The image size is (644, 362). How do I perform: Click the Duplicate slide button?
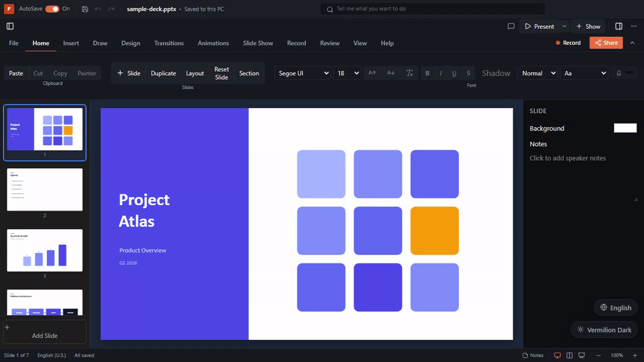click(163, 73)
